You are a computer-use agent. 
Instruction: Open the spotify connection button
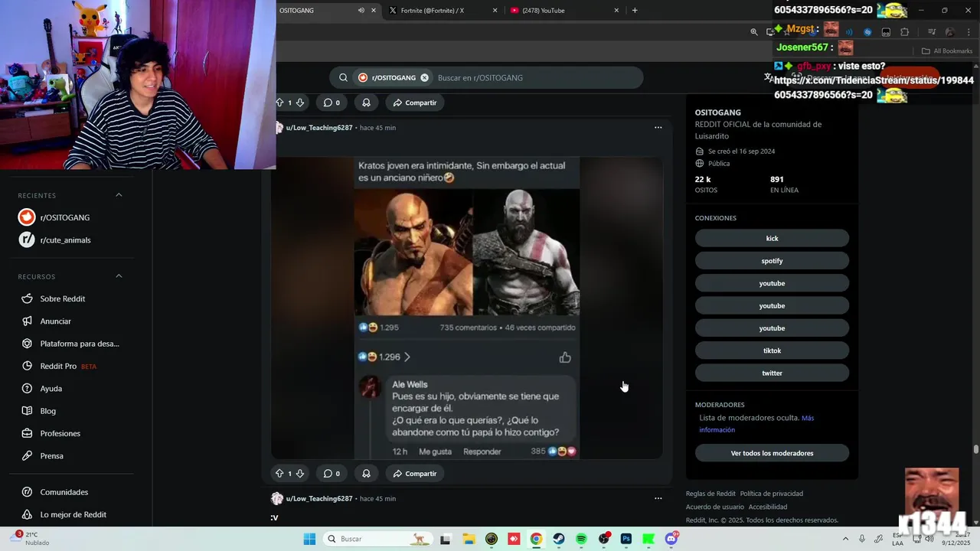tap(772, 261)
